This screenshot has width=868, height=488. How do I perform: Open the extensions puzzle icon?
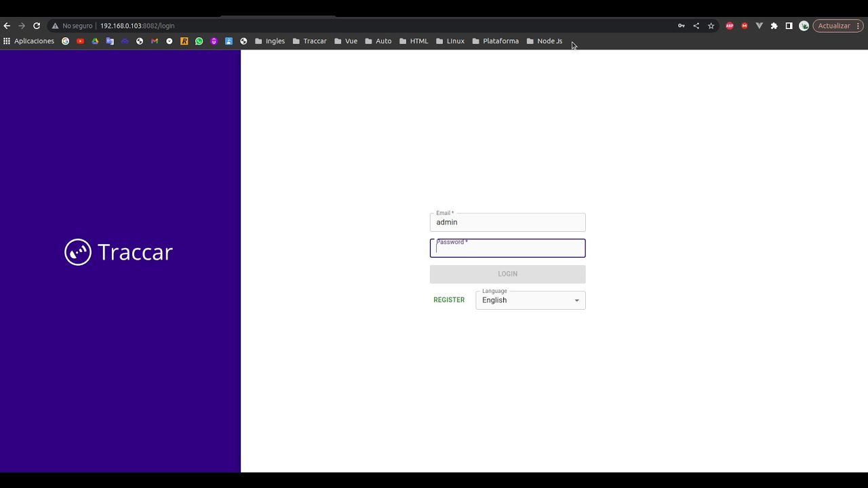click(x=774, y=26)
